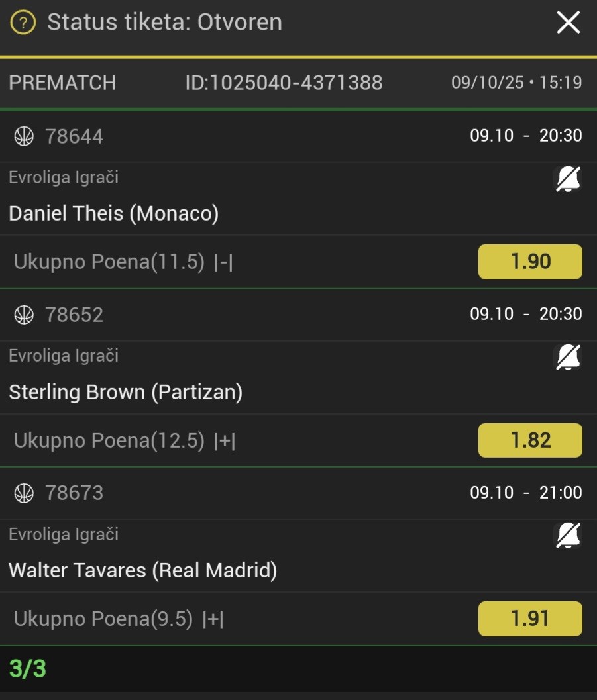Click the 1.90 odds button

[530, 262]
